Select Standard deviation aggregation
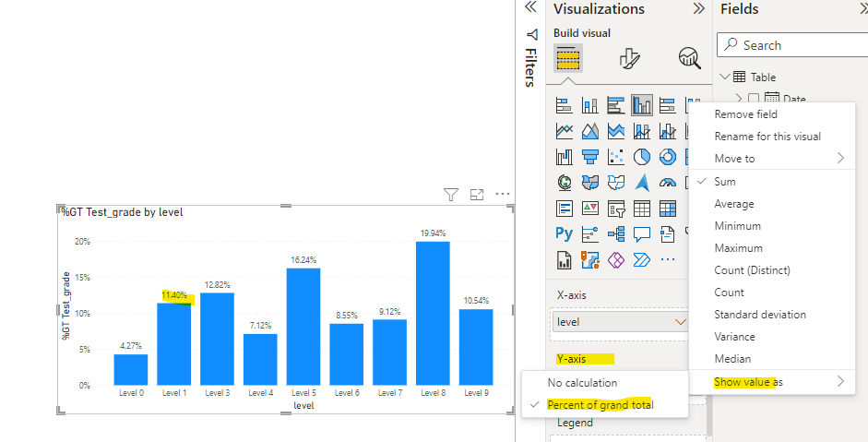The image size is (868, 442). (771, 315)
